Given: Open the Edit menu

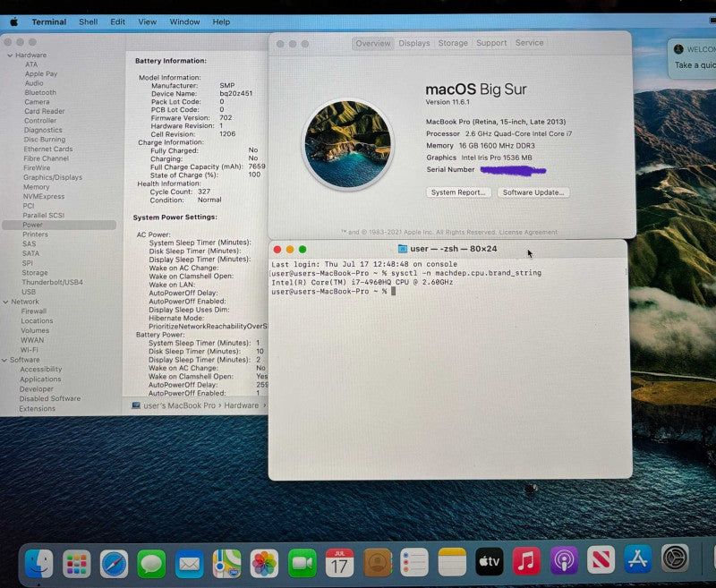Looking at the screenshot, I should (117, 21).
